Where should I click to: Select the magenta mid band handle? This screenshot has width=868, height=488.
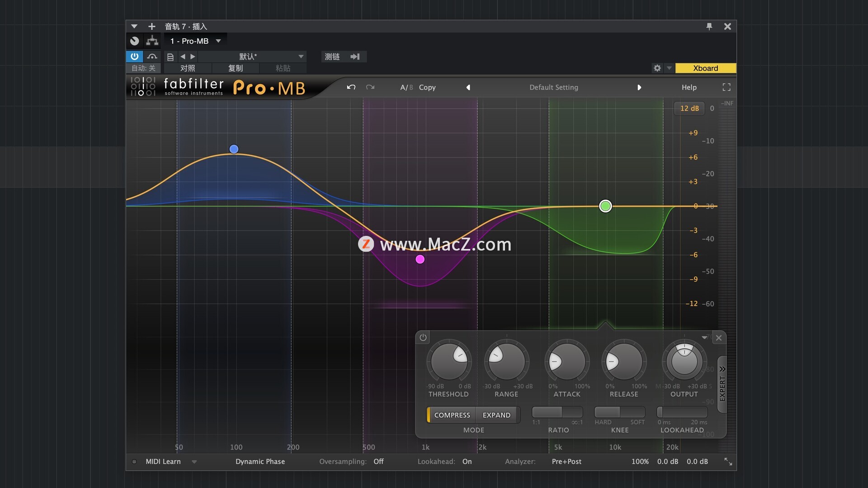tap(420, 259)
